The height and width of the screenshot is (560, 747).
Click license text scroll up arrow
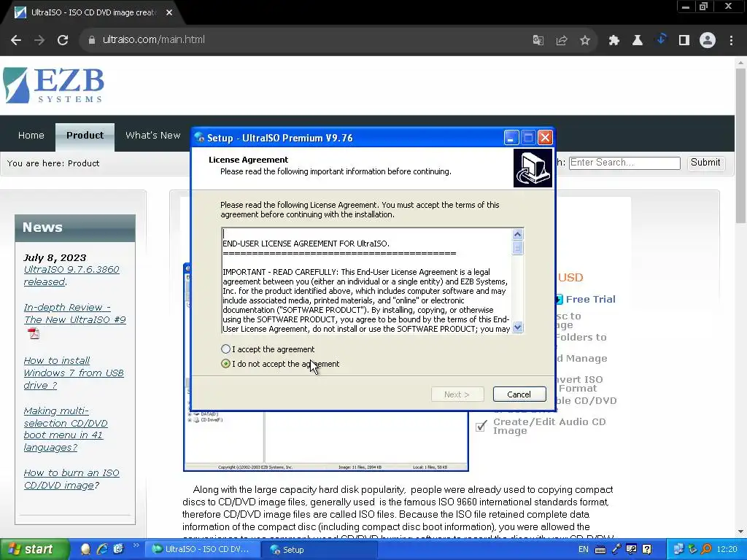click(x=518, y=234)
